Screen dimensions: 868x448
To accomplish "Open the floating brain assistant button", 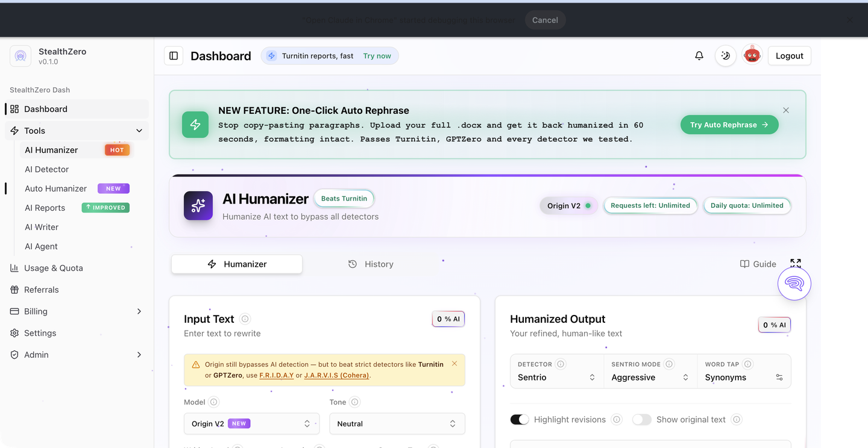I will 794,284.
